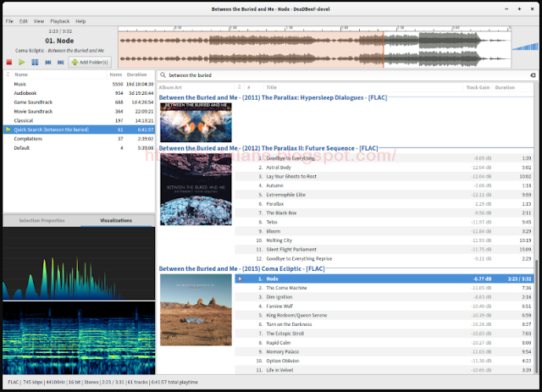Viewport: 542px width, 392px height.
Task: Select the Music playlist
Action: 79,84
